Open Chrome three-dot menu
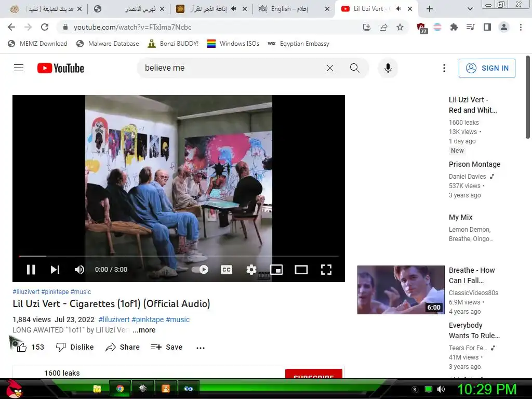Viewport: 532px width, 399px height. 521,27
